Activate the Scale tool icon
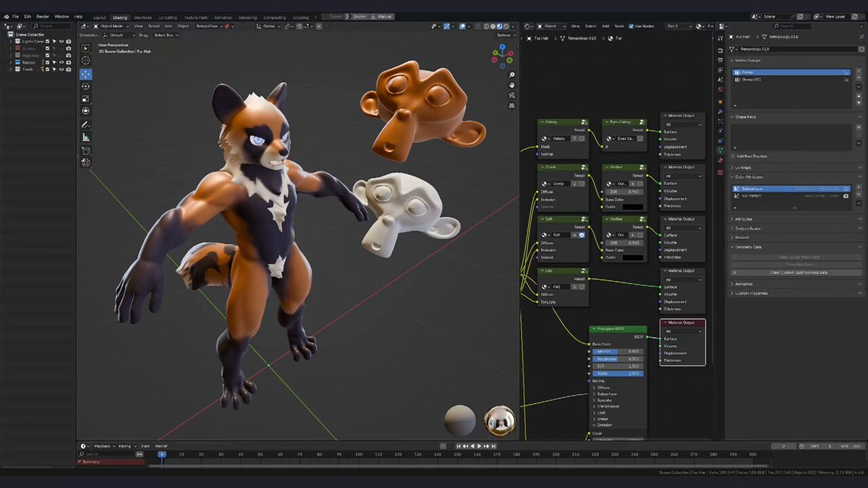The width and height of the screenshot is (868, 488). (x=86, y=98)
